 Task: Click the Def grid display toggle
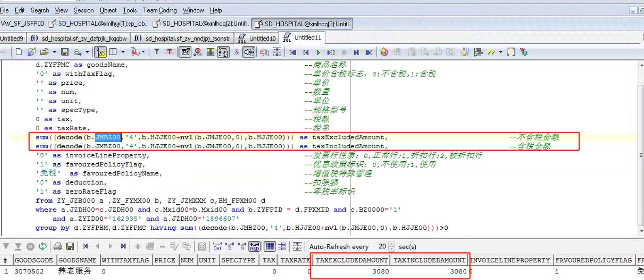(x=217, y=246)
